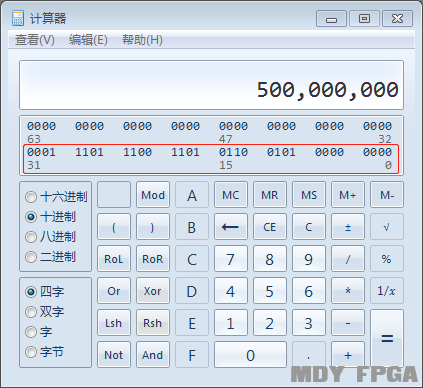The image size is (423, 388).
Task: Open the 查看(V) menu
Action: pyautogui.click(x=35, y=40)
